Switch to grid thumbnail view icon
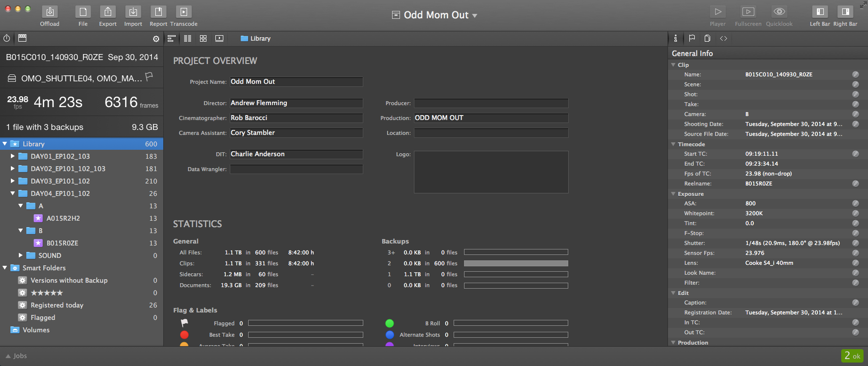Viewport: 868px width, 366px height. pyautogui.click(x=203, y=38)
